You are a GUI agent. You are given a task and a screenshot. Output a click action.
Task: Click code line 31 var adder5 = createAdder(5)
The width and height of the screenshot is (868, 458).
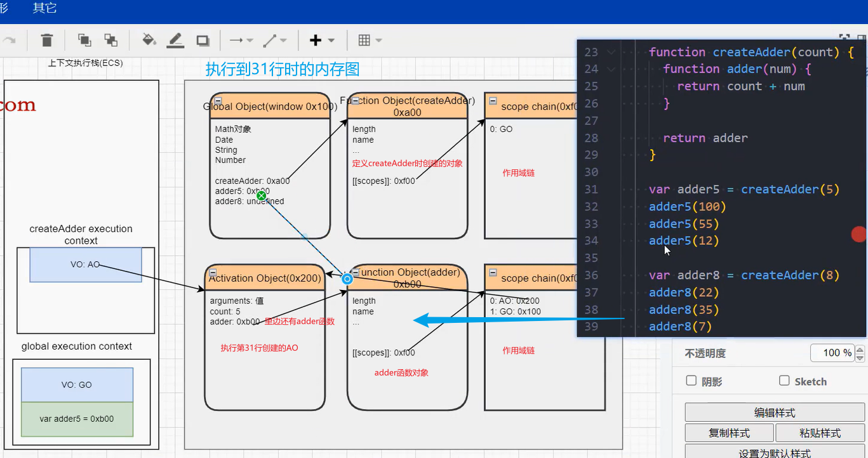coord(744,190)
